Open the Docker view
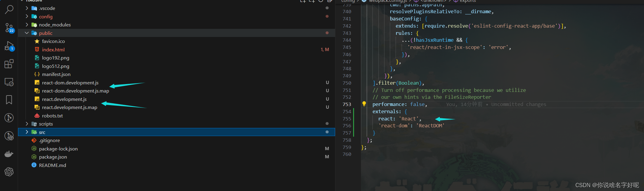The image size is (644, 191). [9, 154]
